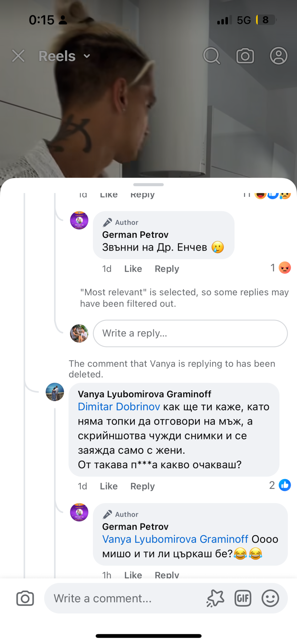Like German Petrov's Др. Енчев comment
The height and width of the screenshot is (644, 297).
(133, 269)
